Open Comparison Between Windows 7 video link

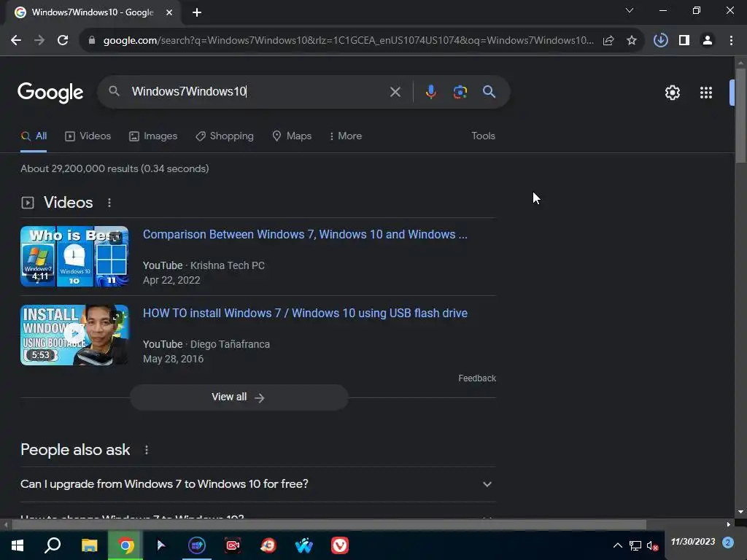(305, 235)
